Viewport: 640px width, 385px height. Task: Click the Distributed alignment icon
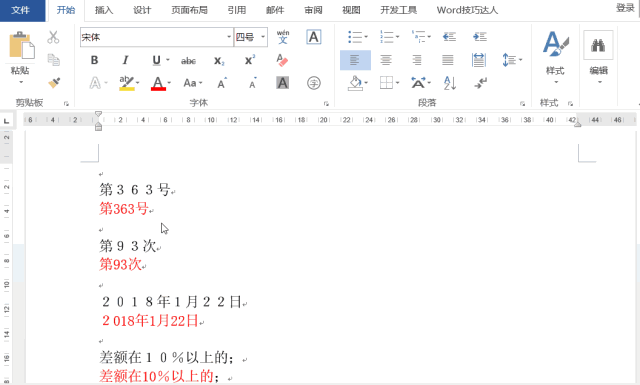pyautogui.click(x=478, y=60)
